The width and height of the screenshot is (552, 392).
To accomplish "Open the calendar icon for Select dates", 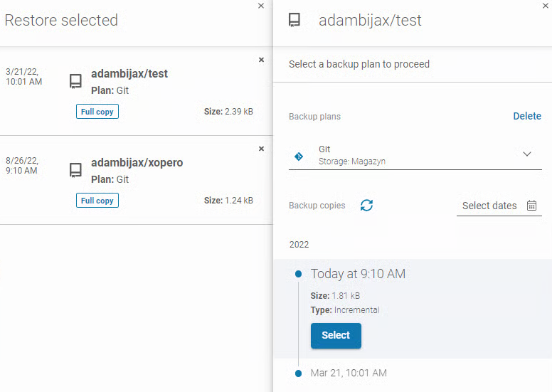I will 532,206.
